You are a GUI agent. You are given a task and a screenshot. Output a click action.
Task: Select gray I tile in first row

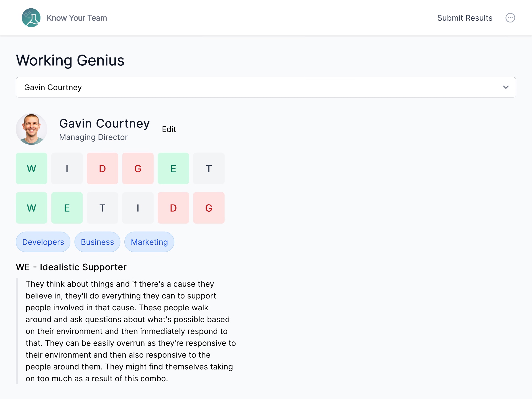coord(67,168)
